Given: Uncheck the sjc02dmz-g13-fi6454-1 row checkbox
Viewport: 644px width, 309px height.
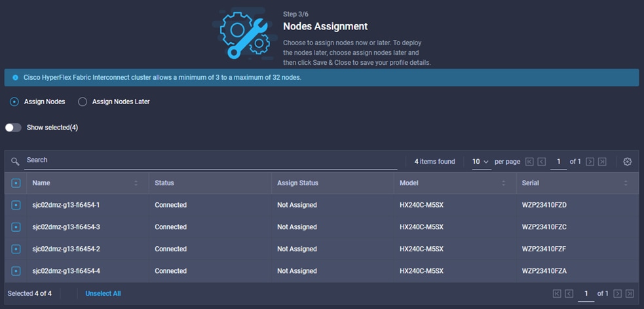Looking at the screenshot, I should pos(16,205).
